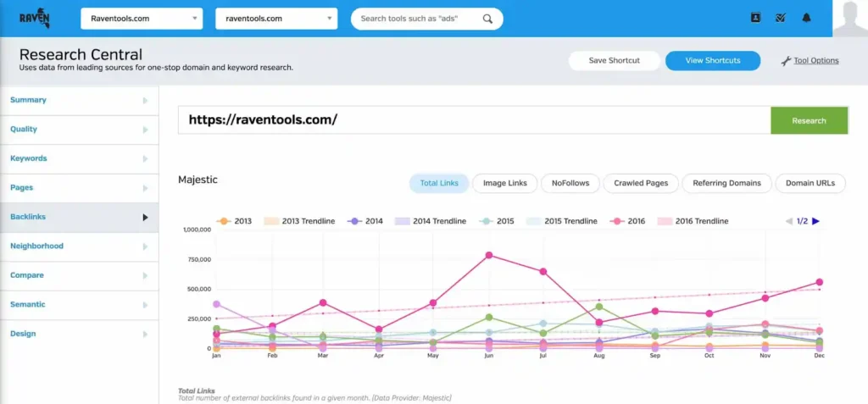This screenshot has width=868, height=404.
Task: Expand the Design section arrow
Action: pos(146,335)
